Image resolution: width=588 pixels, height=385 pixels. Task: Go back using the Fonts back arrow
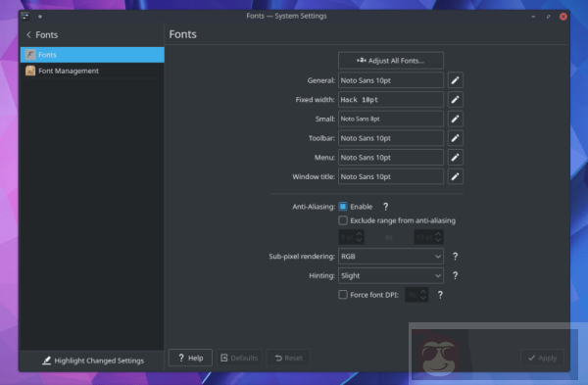click(x=28, y=35)
